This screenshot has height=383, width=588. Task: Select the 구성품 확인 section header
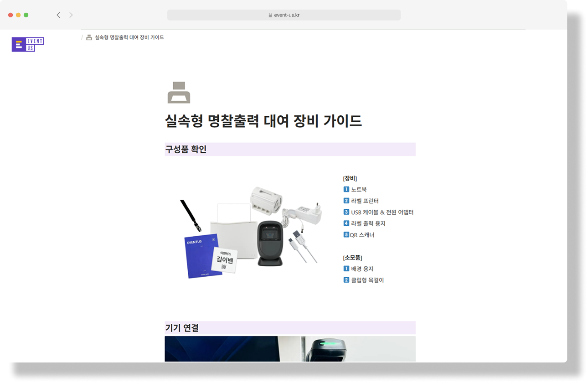click(186, 149)
